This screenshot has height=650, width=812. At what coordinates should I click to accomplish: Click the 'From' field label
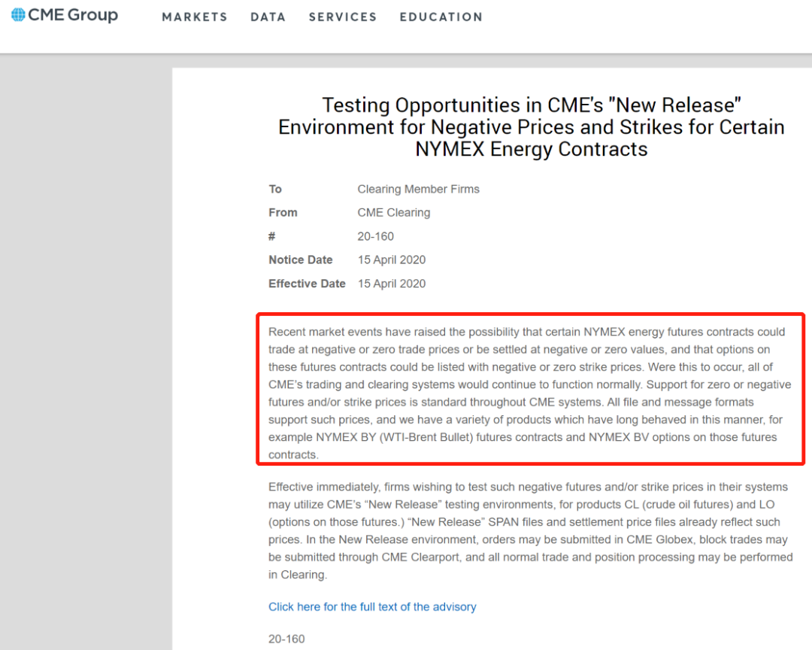point(283,212)
